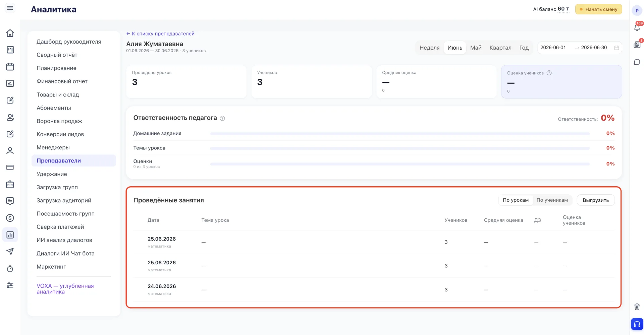Click the trash bin icon
The width and height of the screenshot is (644, 335).
637,307
